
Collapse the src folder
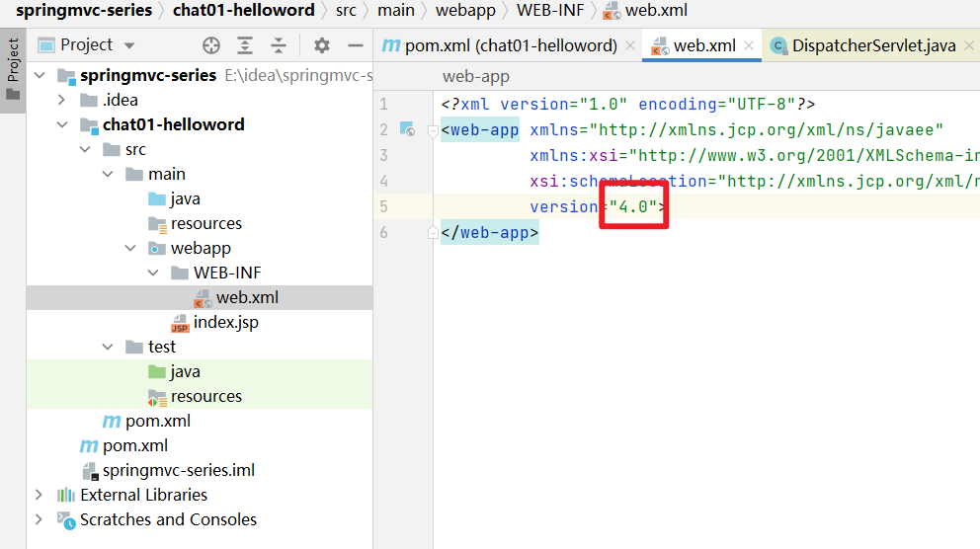click(85, 149)
